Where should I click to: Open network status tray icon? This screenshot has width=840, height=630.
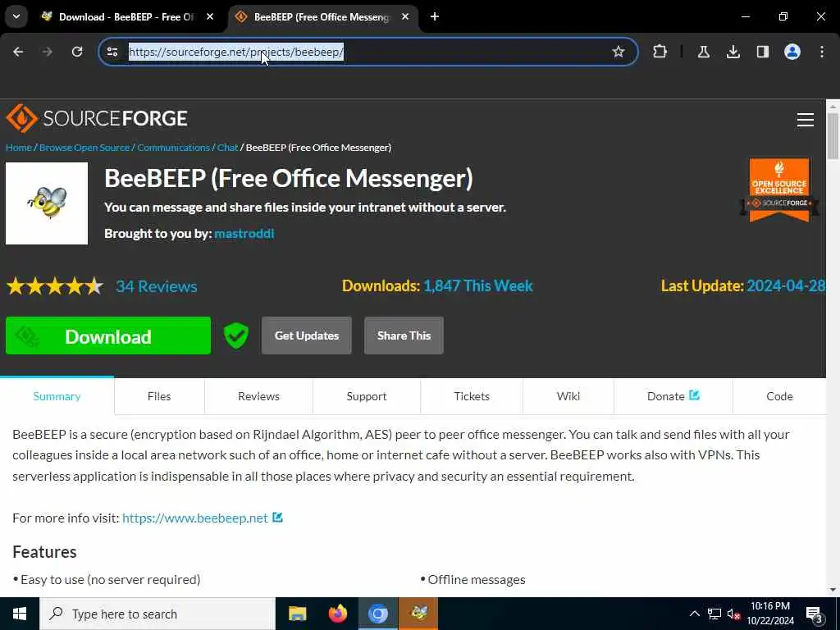714,614
